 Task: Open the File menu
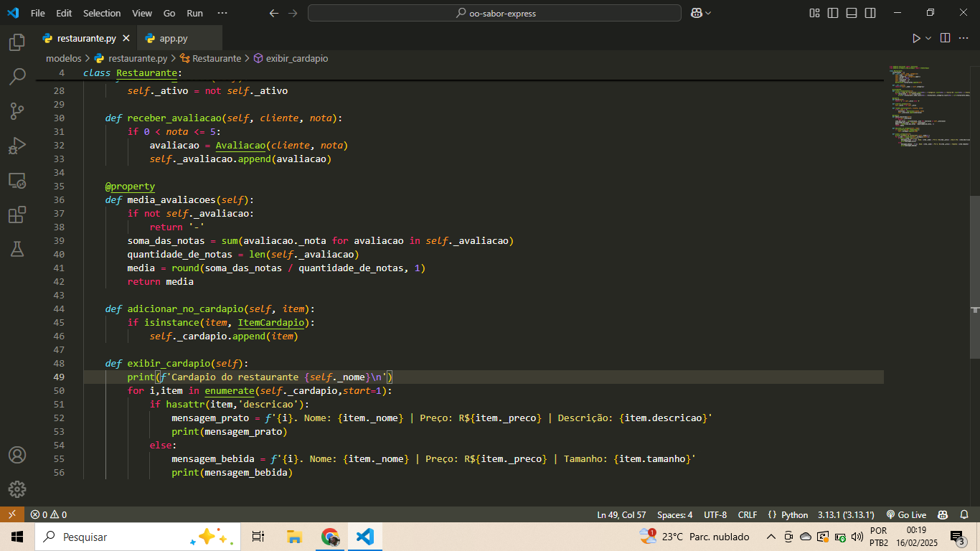38,13
